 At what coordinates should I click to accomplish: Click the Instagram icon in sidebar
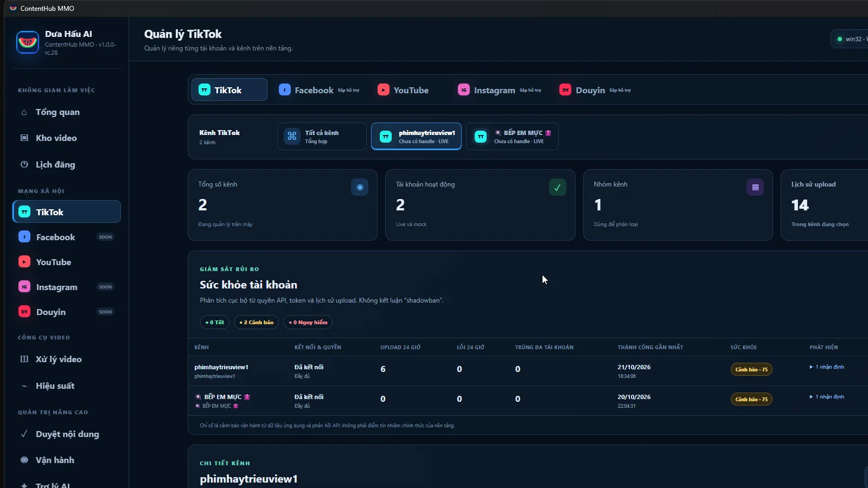click(x=24, y=287)
